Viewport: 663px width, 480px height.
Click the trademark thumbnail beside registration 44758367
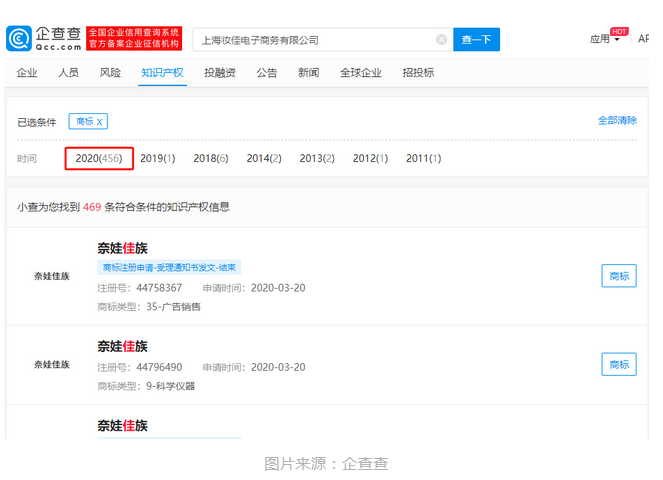click(x=52, y=276)
